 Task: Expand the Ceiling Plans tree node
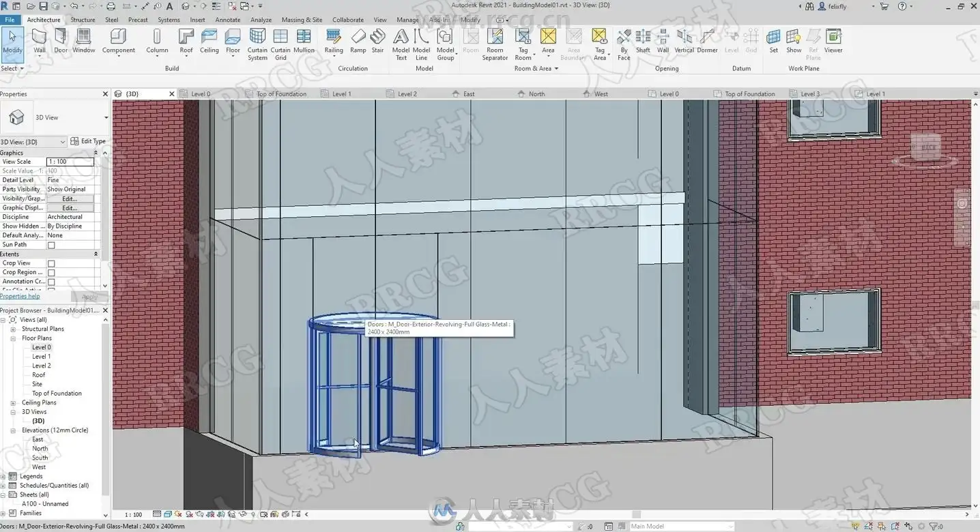(13, 403)
